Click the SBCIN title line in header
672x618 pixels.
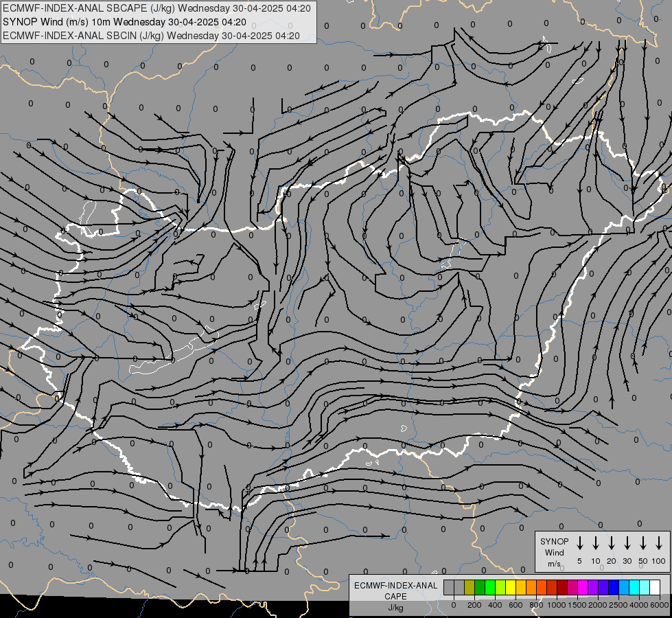point(151,36)
